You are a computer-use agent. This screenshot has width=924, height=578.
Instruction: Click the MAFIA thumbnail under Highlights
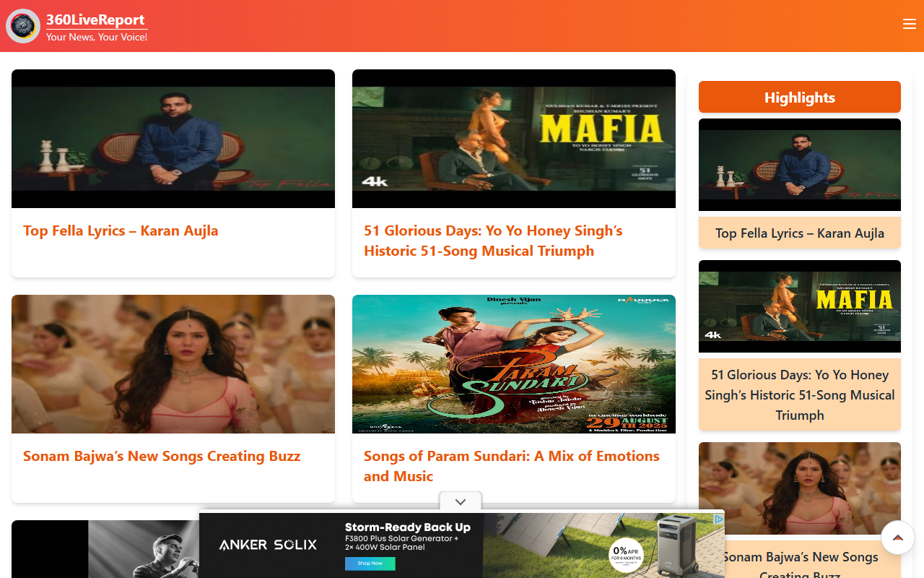pos(800,306)
